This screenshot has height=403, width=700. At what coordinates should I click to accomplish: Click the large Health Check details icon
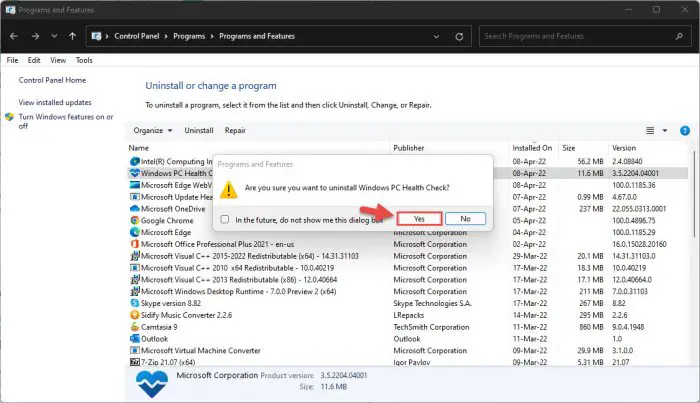pos(152,384)
